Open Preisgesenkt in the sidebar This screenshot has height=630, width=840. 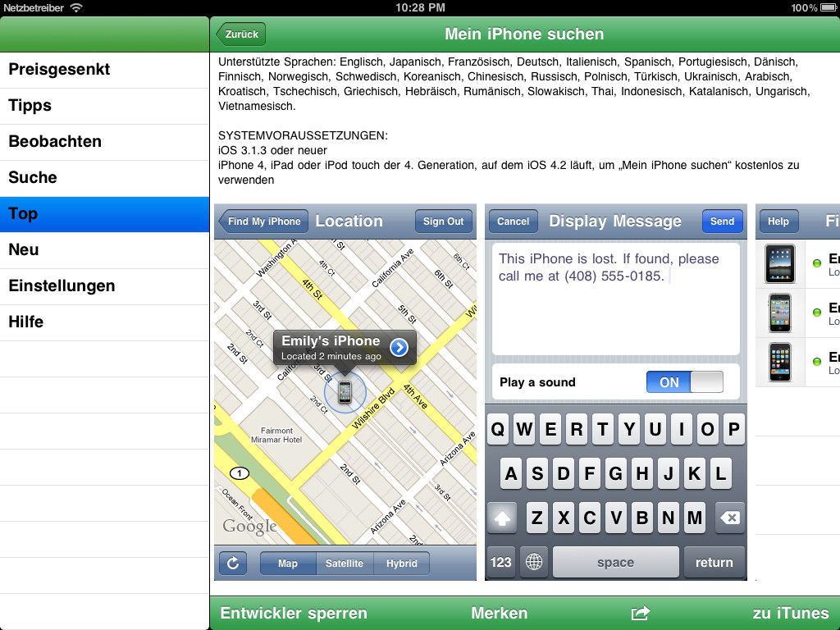(x=104, y=70)
